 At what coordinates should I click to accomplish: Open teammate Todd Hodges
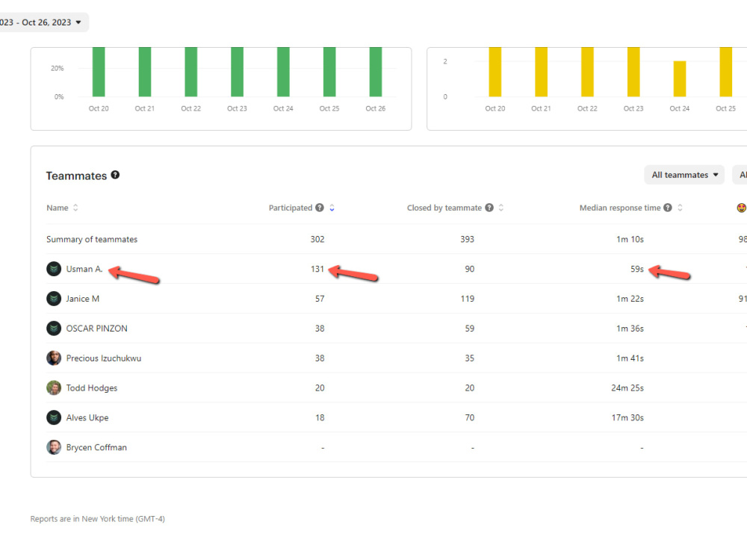pyautogui.click(x=91, y=388)
